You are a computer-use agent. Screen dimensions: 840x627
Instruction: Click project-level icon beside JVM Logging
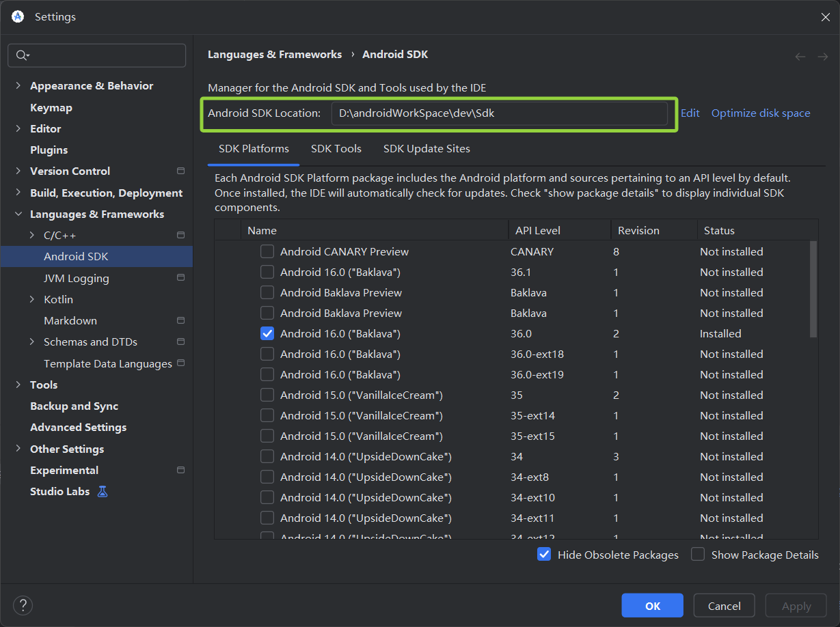(180, 277)
